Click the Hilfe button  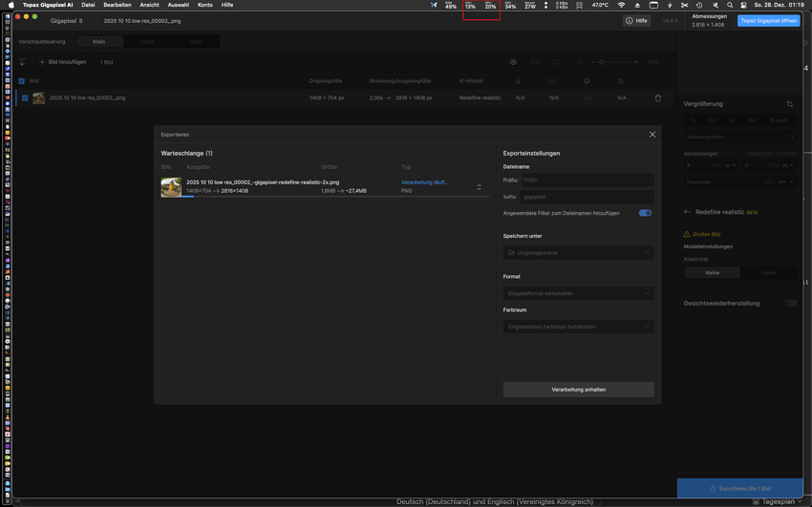pos(636,20)
